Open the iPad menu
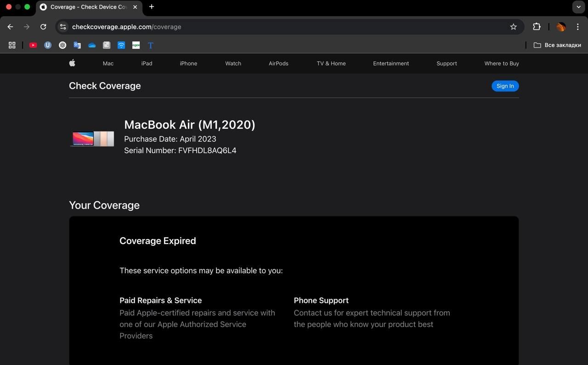This screenshot has height=365, width=588. (x=147, y=63)
